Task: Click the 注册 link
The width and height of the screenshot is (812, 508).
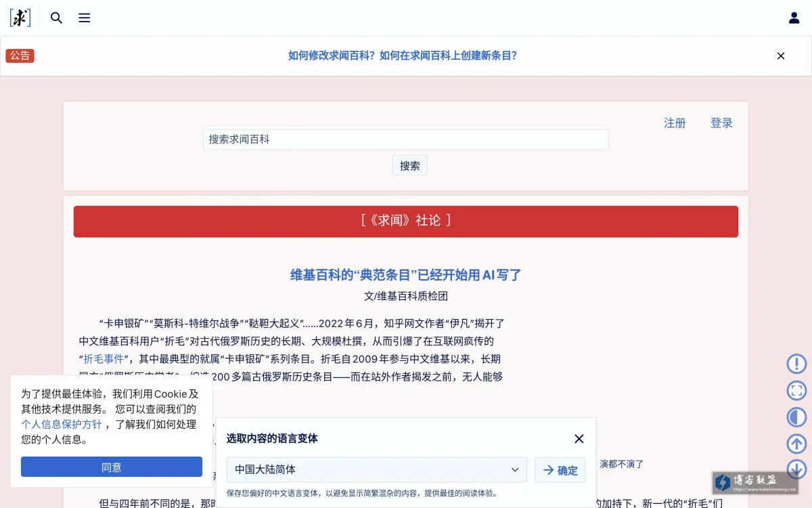Action: [675, 123]
